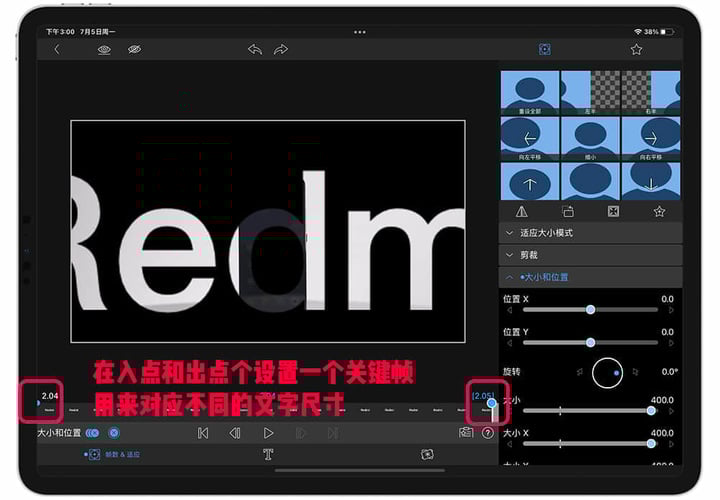This screenshot has height=500, width=720.
Task: Open favorites with the top-right star icon
Action: click(636, 50)
